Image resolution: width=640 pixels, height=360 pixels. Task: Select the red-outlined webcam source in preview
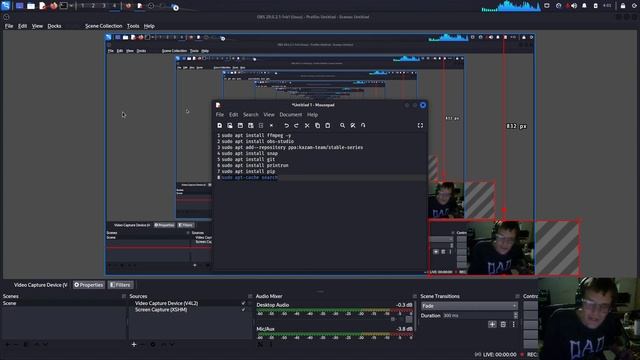(504, 248)
